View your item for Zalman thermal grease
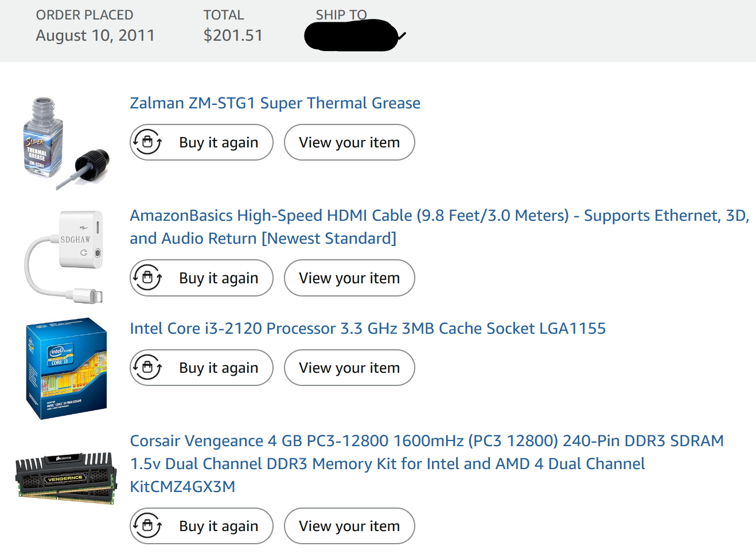 tap(349, 142)
